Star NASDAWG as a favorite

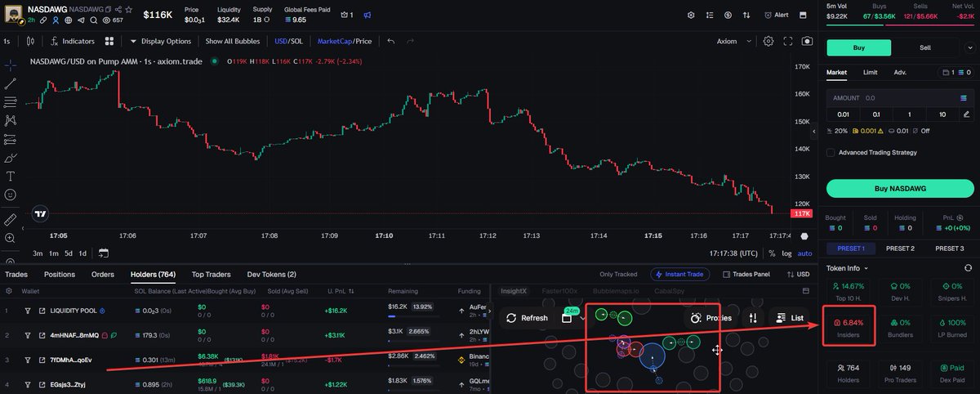[128, 8]
